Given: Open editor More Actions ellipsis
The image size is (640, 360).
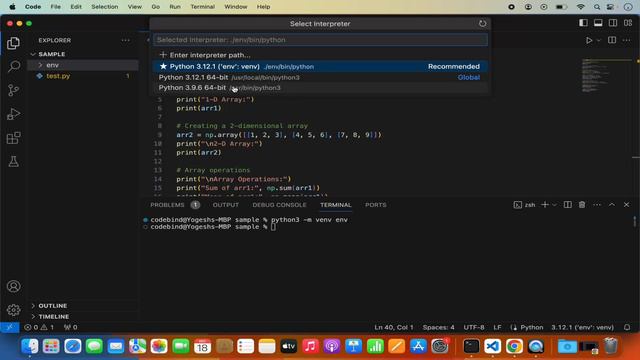Looking at the screenshot, I should tap(627, 40).
